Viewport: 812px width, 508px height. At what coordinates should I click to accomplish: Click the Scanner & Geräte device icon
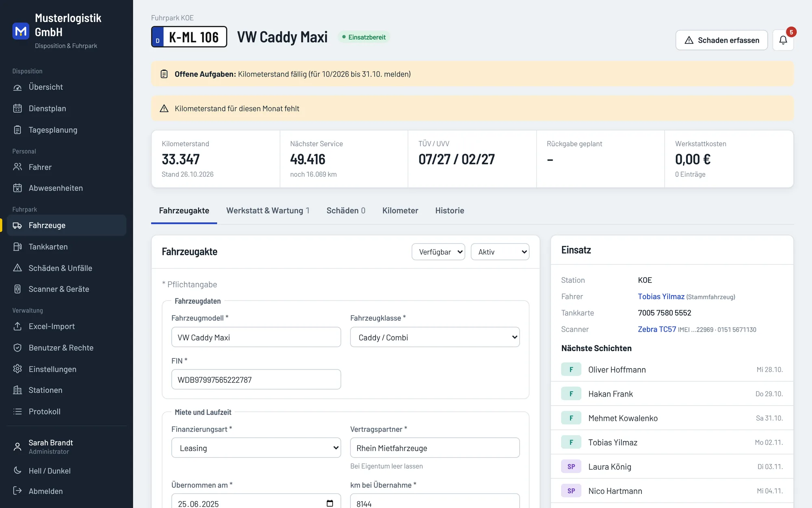click(17, 289)
